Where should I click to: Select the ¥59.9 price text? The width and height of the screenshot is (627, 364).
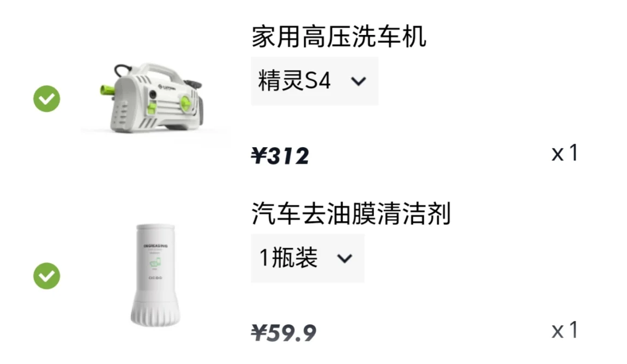pyautogui.click(x=284, y=333)
